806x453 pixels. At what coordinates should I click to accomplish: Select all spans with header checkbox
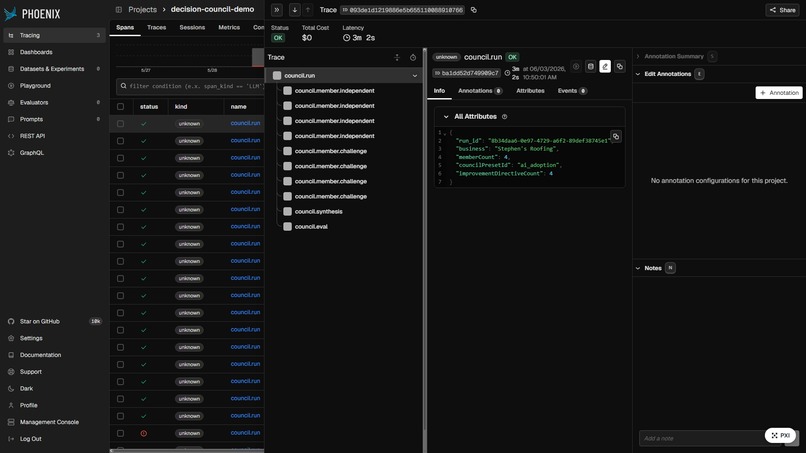[x=120, y=107]
